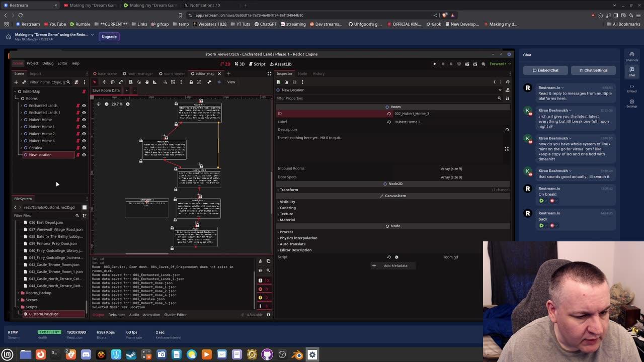644x362 pixels.
Task: Select the Pan Mode hand tool
Action: [147, 82]
